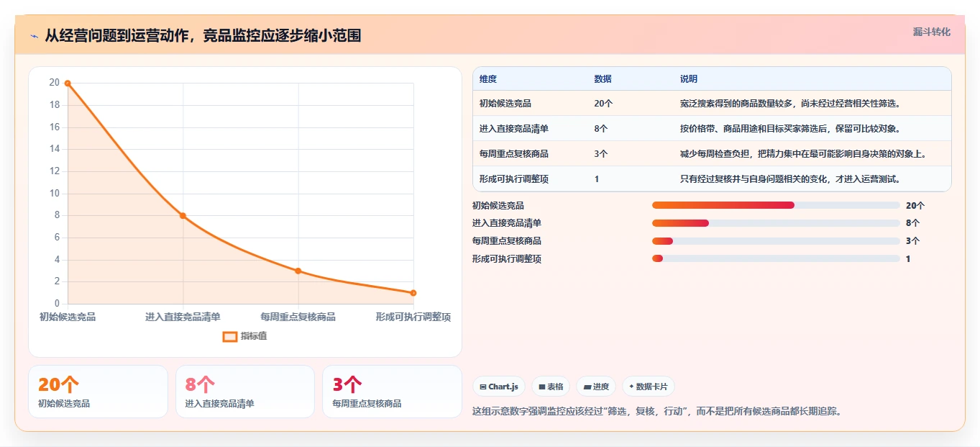Viewport: 980px width, 447px height.
Task: Click the lightning icon beside the title
Action: pos(34,35)
